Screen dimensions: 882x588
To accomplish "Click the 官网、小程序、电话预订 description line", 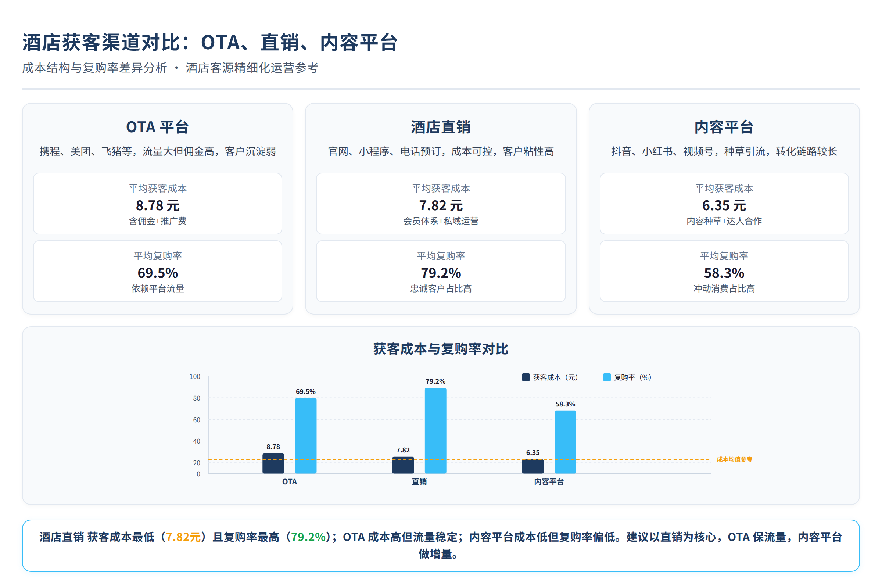I will coord(441,151).
